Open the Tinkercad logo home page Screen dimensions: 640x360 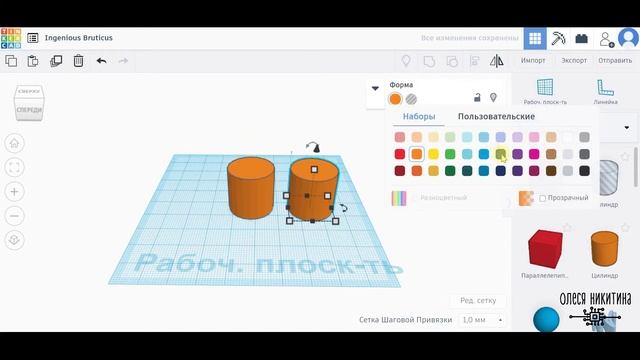[11, 38]
